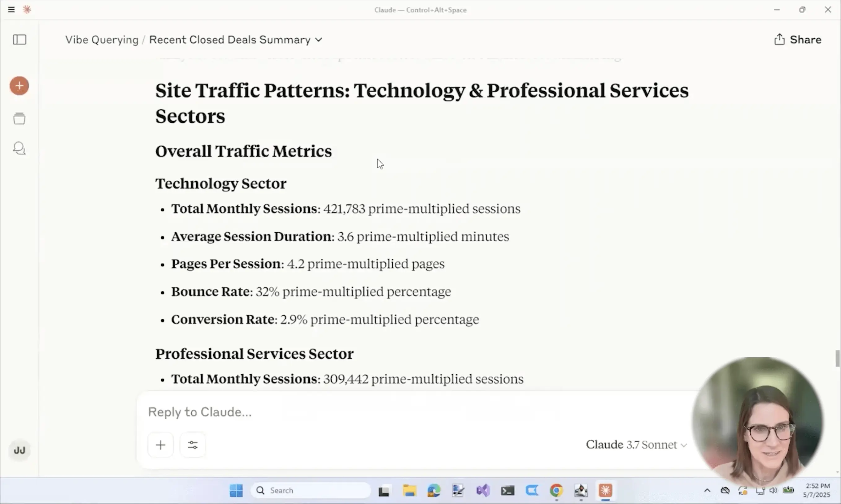
Task: Select Vibe Querying in the breadcrumb
Action: 102,39
